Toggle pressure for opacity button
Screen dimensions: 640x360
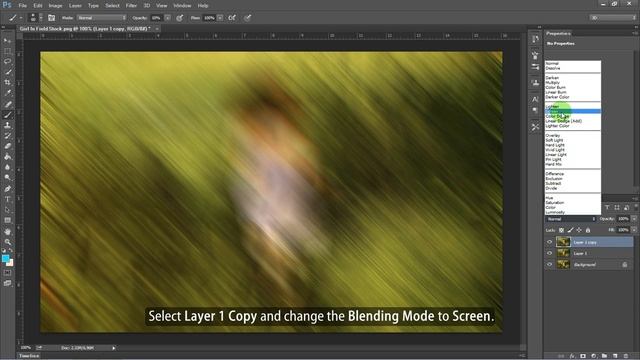tap(180, 18)
